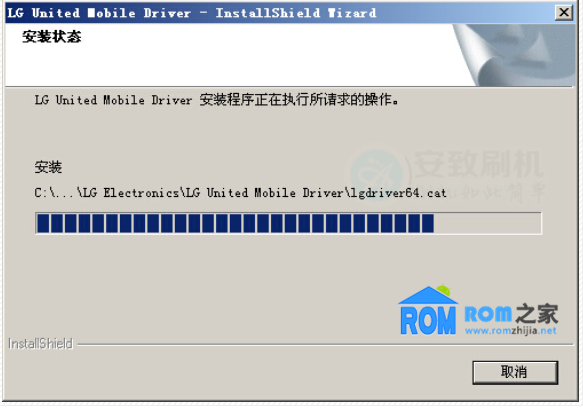Click the 安装 status label
Viewport: 583px width, 408px height.
tap(48, 167)
